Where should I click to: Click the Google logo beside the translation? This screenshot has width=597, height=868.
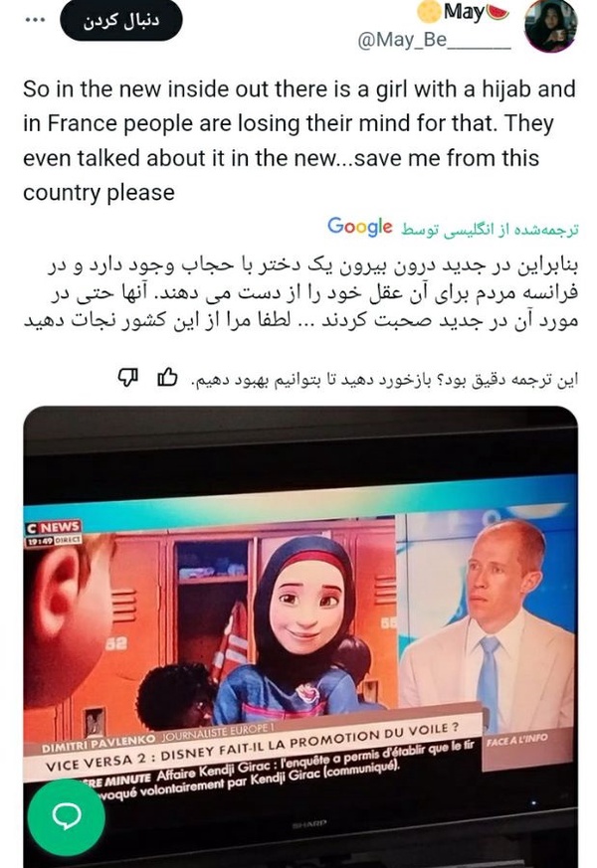click(359, 227)
